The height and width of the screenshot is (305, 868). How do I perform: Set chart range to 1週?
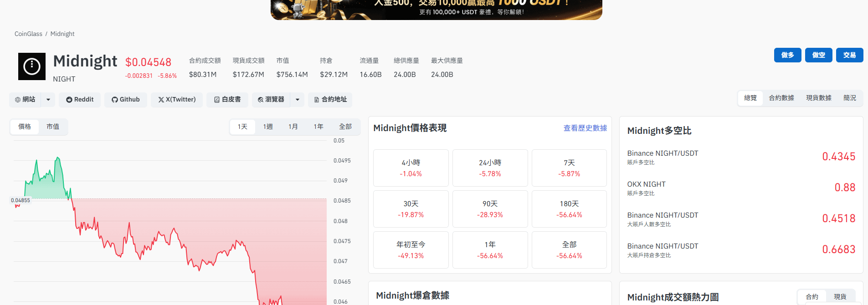tap(268, 127)
